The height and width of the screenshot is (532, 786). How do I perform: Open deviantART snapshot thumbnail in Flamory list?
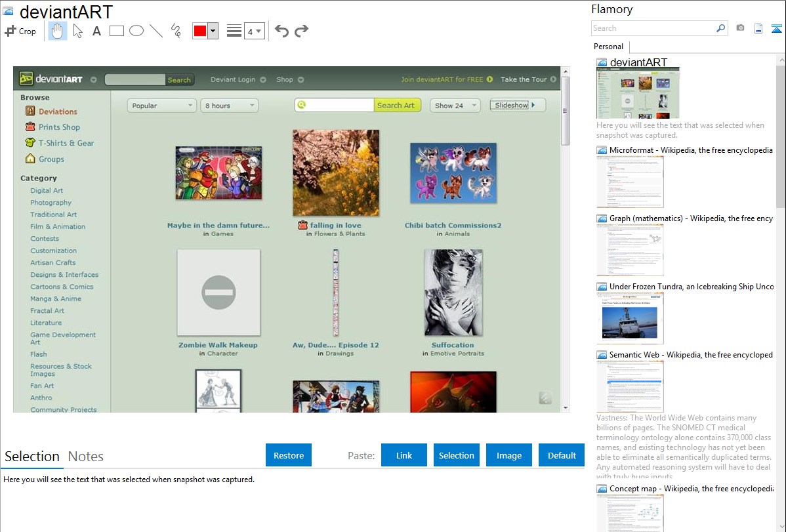[638, 93]
